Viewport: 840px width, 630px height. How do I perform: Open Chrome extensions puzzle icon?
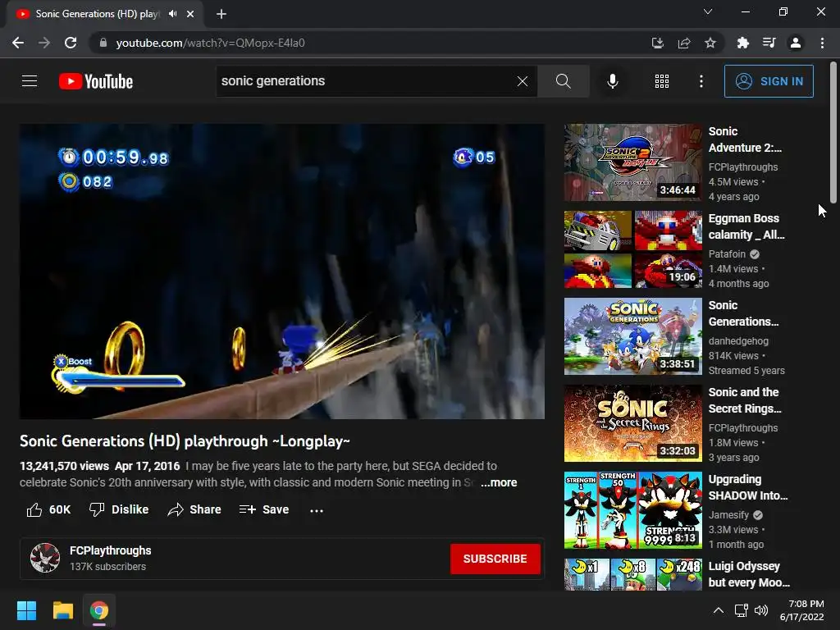pos(743,43)
